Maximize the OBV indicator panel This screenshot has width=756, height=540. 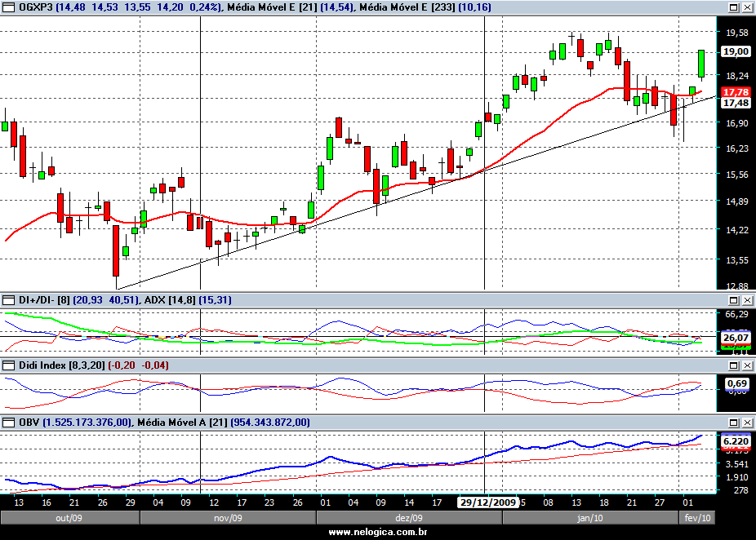click(733, 423)
